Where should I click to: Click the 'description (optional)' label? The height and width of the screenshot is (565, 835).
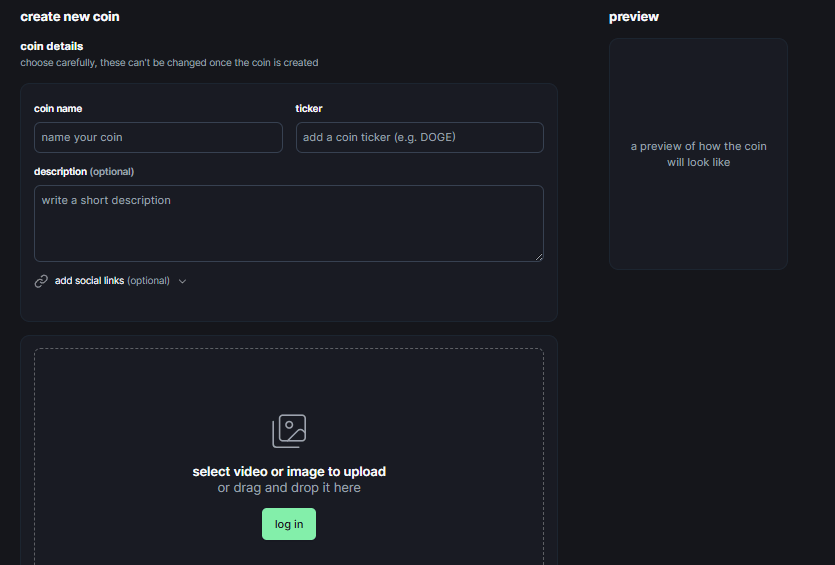click(x=84, y=172)
